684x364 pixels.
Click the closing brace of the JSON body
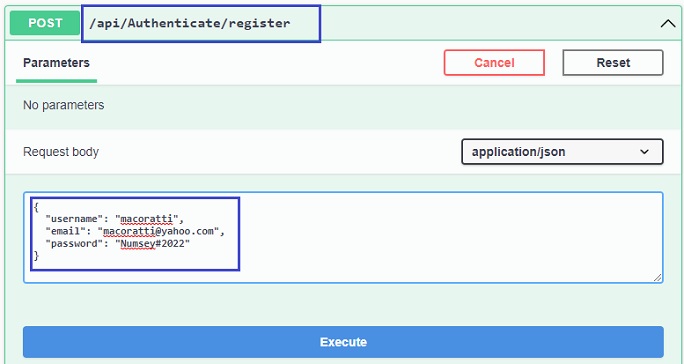point(36,256)
